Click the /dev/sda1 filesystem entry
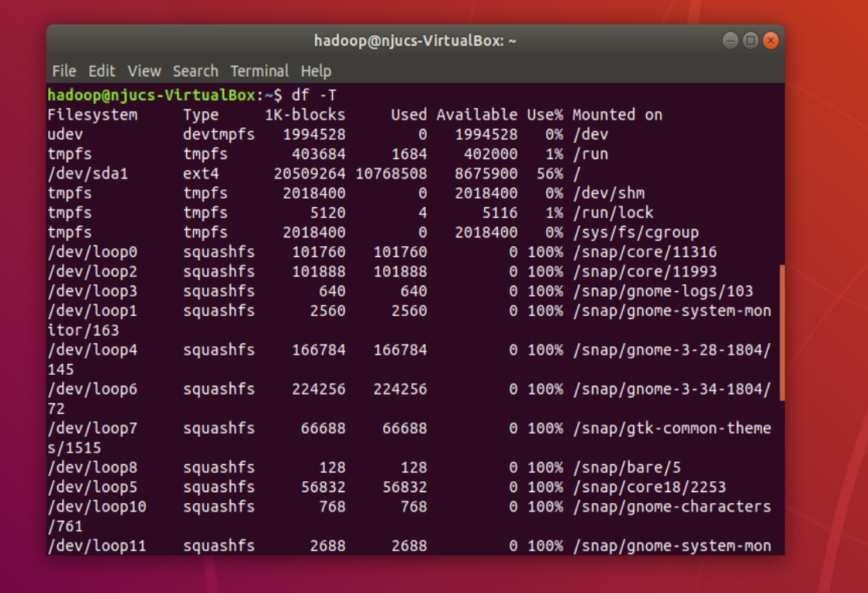Screen dimensions: 868x593 point(88,174)
